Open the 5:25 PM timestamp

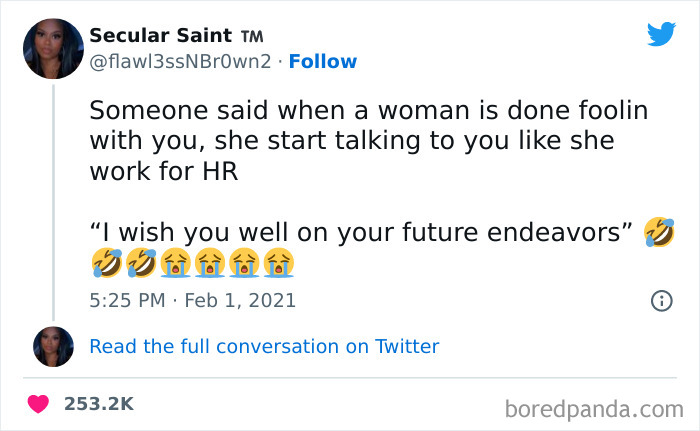click(x=125, y=299)
